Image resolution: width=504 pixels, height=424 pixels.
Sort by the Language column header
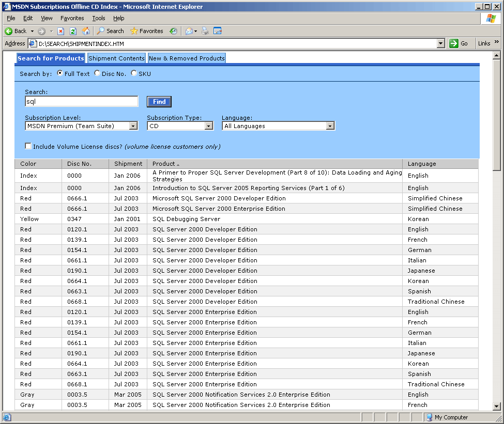tap(440, 164)
